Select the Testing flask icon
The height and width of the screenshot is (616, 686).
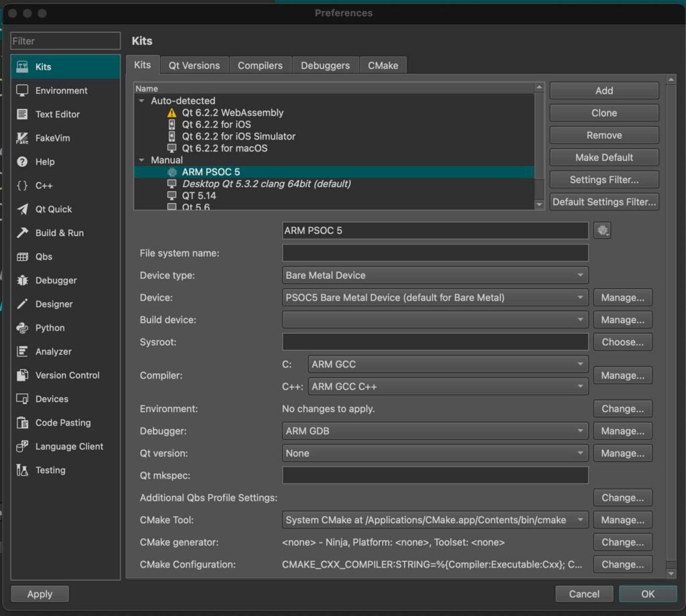22,470
